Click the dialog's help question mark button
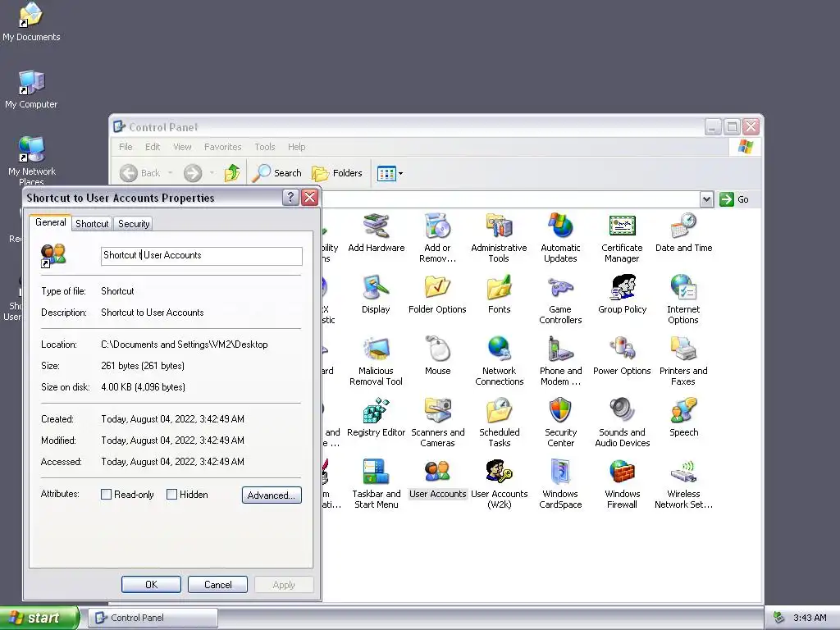This screenshot has height=630, width=840. (x=290, y=198)
